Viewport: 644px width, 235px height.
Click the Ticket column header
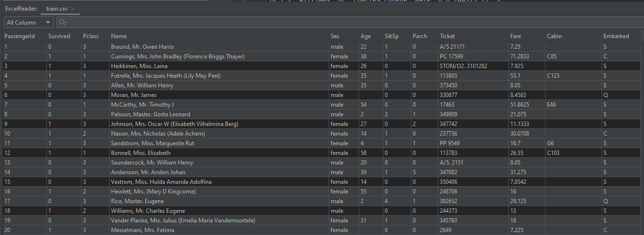pyautogui.click(x=447, y=36)
